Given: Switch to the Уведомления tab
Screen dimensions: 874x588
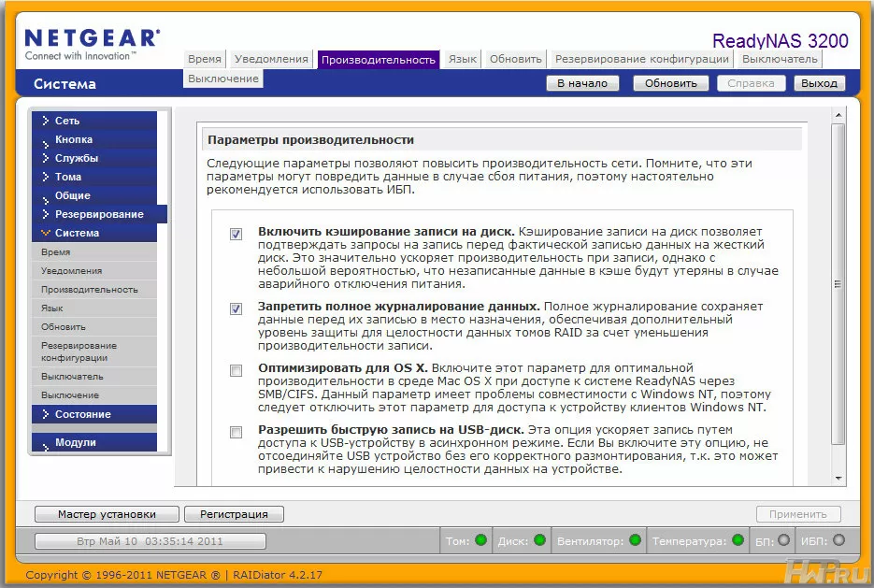Looking at the screenshot, I should coord(271,59).
